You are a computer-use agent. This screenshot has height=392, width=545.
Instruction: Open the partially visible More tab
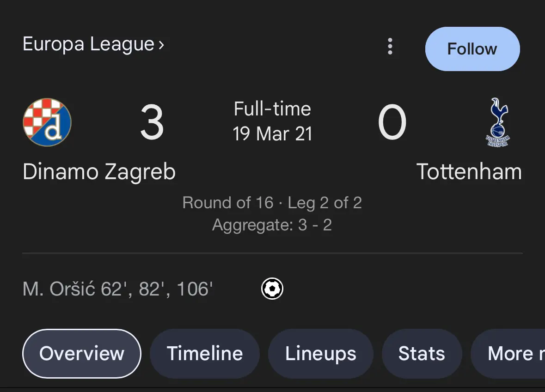point(508,354)
